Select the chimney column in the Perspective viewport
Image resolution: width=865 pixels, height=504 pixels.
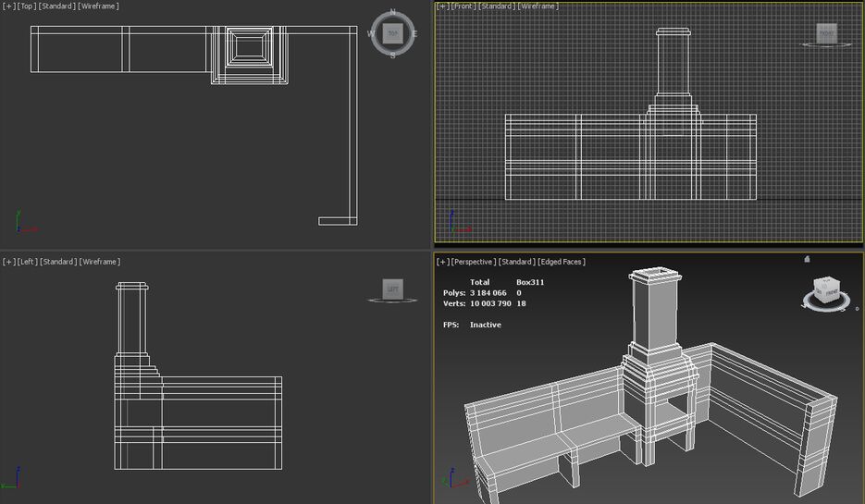pyautogui.click(x=655, y=314)
